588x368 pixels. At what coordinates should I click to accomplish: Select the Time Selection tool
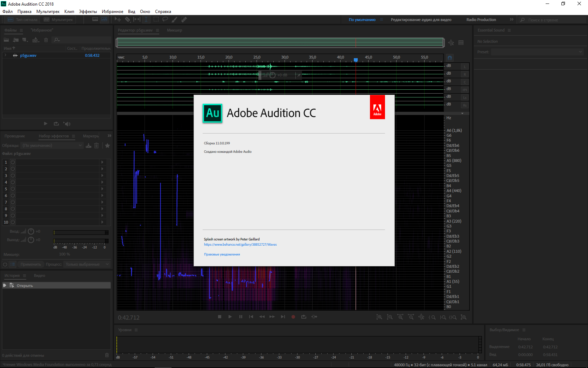(x=146, y=20)
